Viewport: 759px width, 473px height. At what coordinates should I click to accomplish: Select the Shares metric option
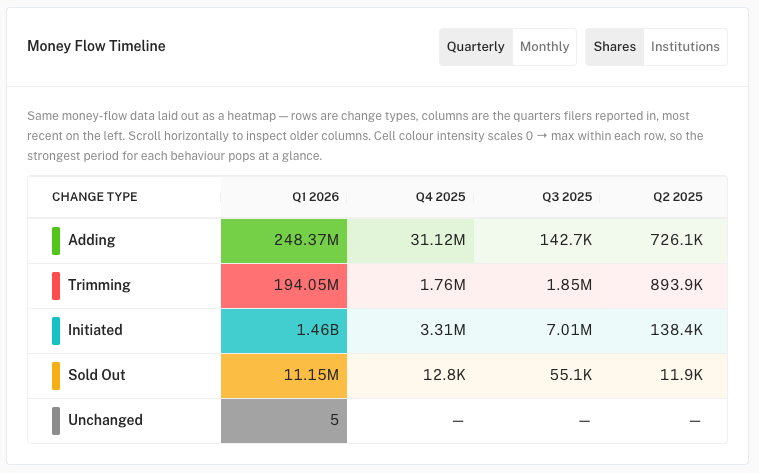pos(615,46)
